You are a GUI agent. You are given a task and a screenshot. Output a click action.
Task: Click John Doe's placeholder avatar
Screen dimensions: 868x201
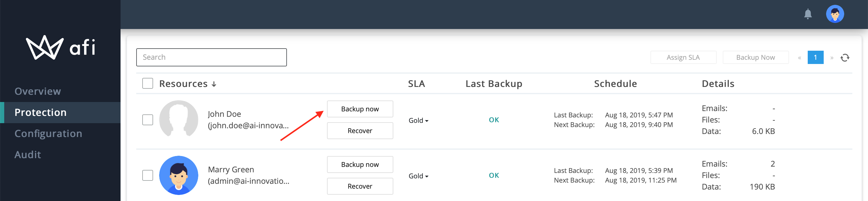point(179,120)
